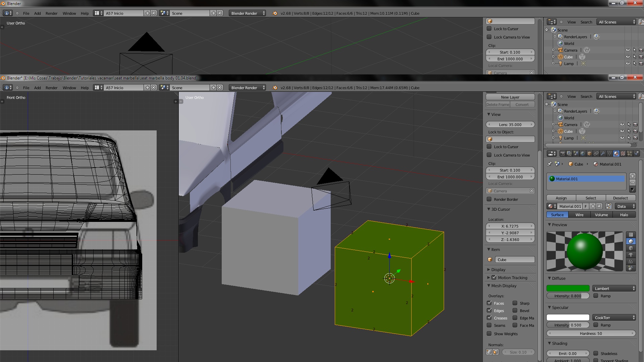Enable the Render Border checkbox
This screenshot has width=644, height=362.
(489, 199)
